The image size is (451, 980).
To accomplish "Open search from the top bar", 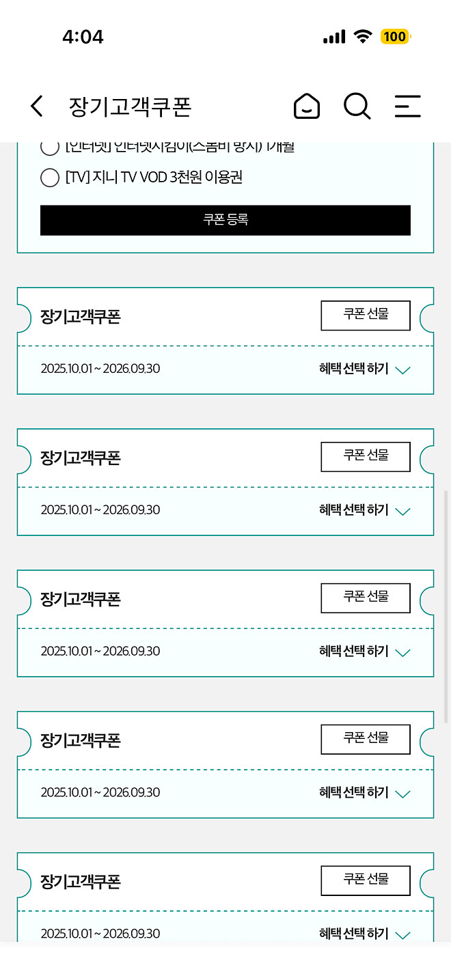I will (x=357, y=106).
